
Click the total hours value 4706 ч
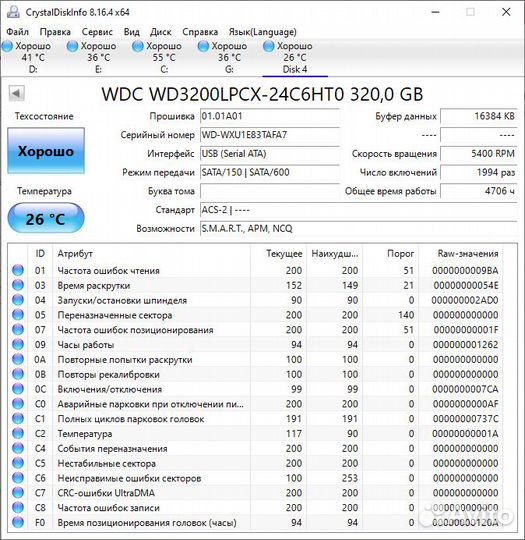pos(479,191)
